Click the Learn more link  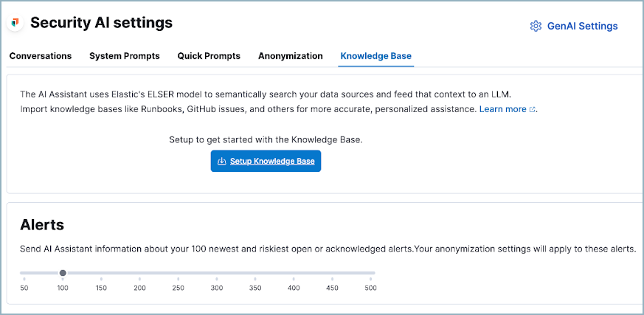[x=502, y=109]
